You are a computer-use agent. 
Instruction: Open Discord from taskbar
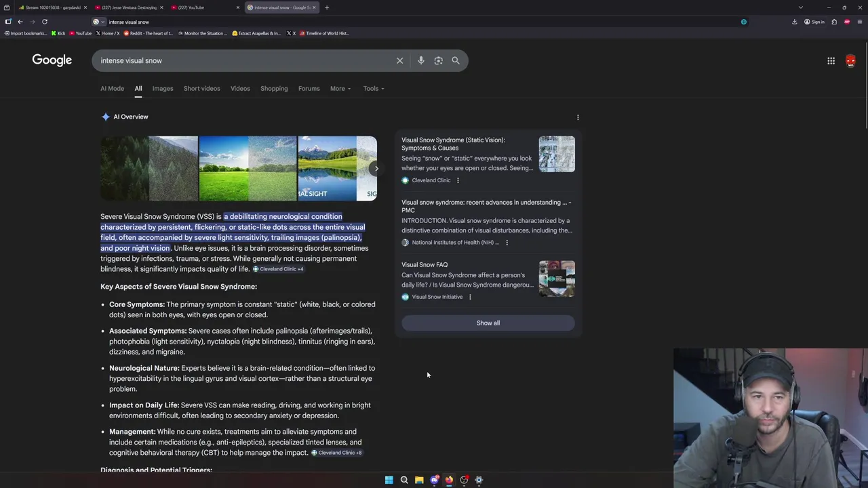coord(434,480)
